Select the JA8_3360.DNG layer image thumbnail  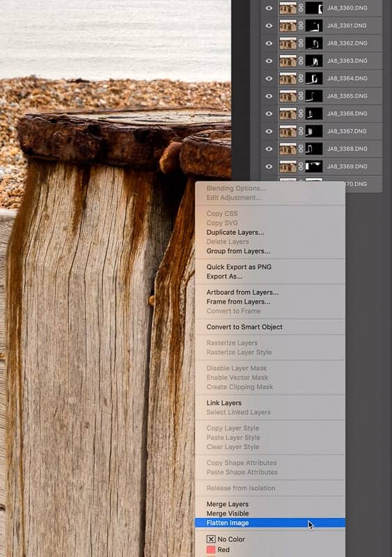click(x=288, y=8)
